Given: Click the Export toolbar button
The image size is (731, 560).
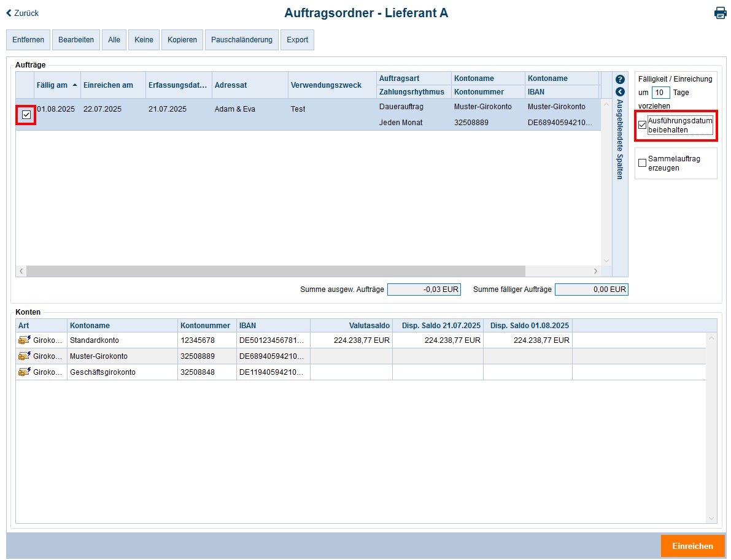Looking at the screenshot, I should click(x=297, y=40).
